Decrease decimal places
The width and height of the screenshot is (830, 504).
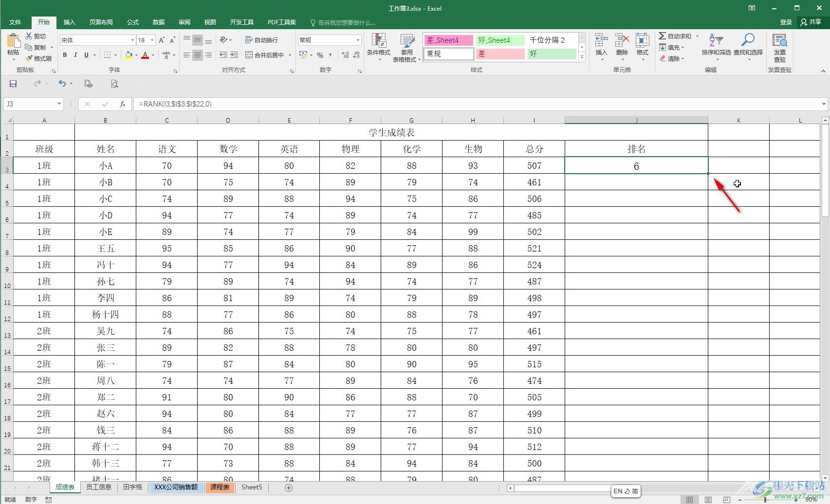point(356,55)
